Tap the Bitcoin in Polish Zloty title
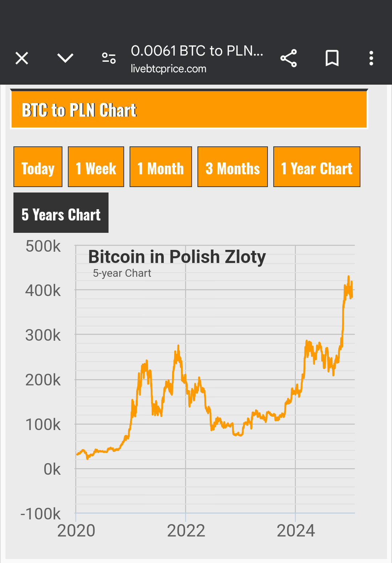The image size is (392, 563). coord(177,257)
